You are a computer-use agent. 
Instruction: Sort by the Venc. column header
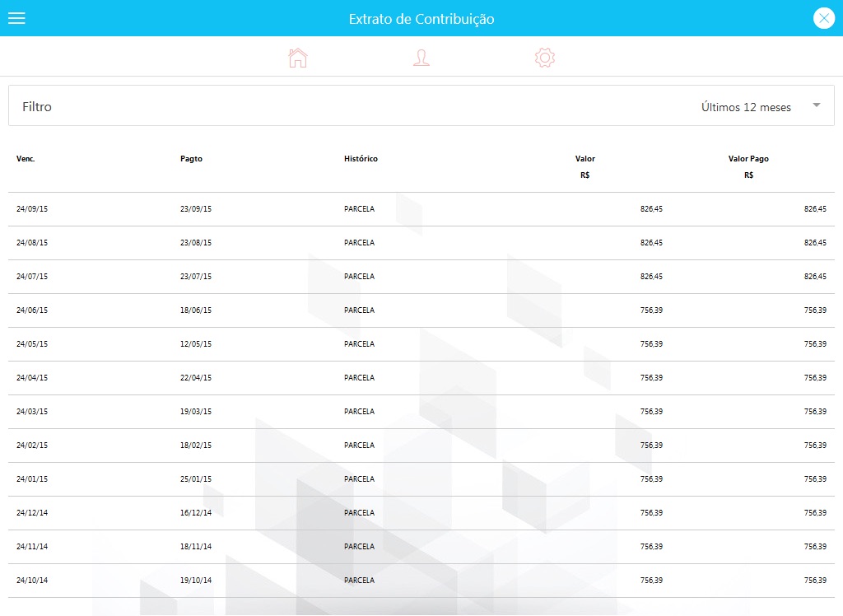26,159
